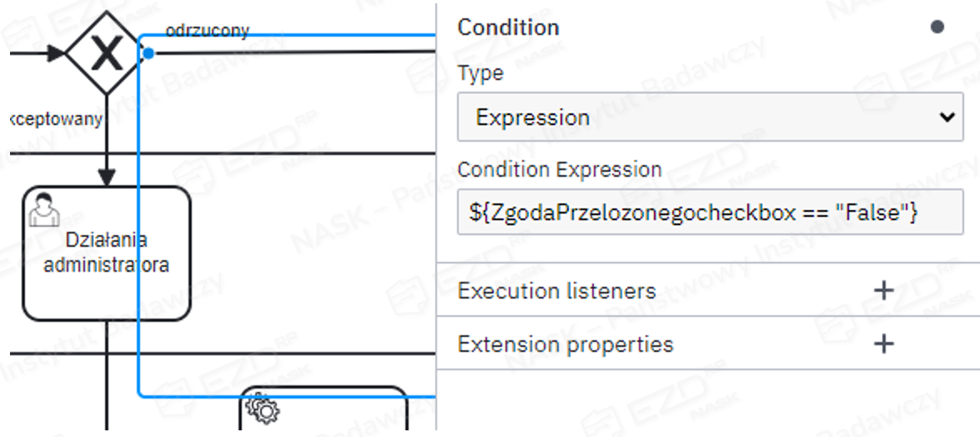Expand the Extension properties section
This screenshot has height=437, width=980.
point(565,344)
